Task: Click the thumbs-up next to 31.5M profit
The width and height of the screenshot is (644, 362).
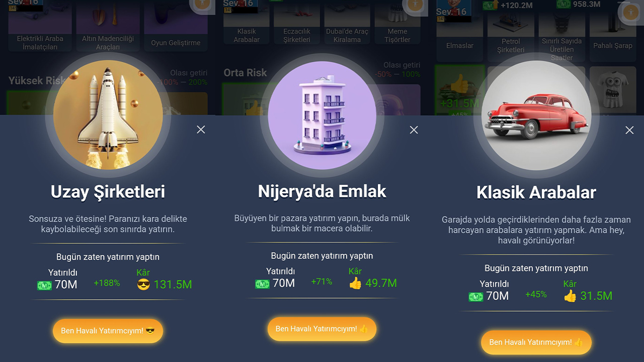Action: 570,296
